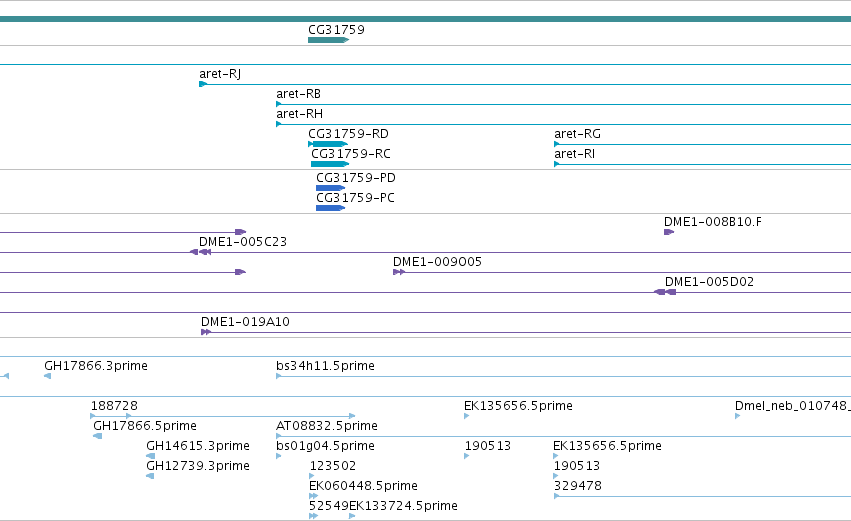Click the arrow glyph under GH12739.3prime
The width and height of the screenshot is (851, 521).
(150, 476)
